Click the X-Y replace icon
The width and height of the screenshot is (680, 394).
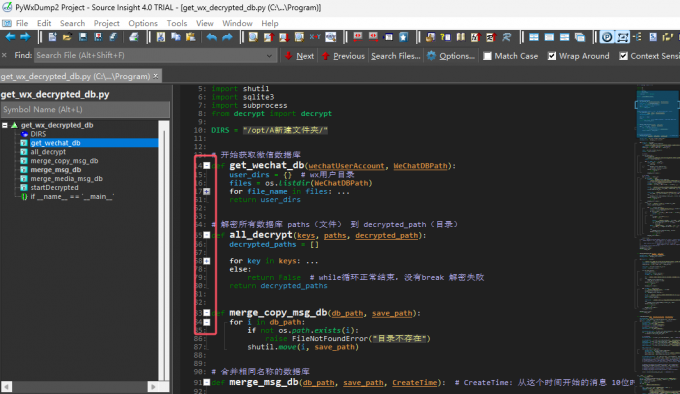(315, 37)
